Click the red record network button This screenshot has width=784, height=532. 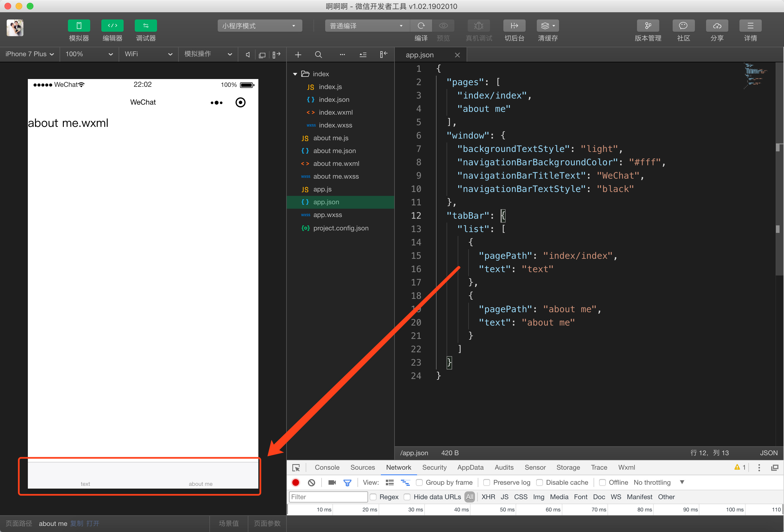click(x=295, y=482)
